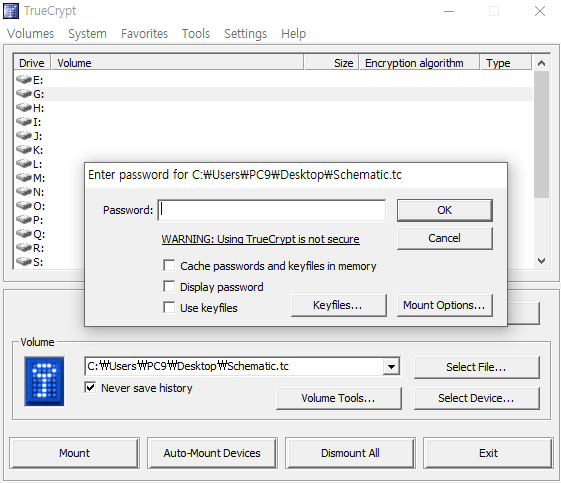
Task: Sort by the Drive column header
Action: 32,63
